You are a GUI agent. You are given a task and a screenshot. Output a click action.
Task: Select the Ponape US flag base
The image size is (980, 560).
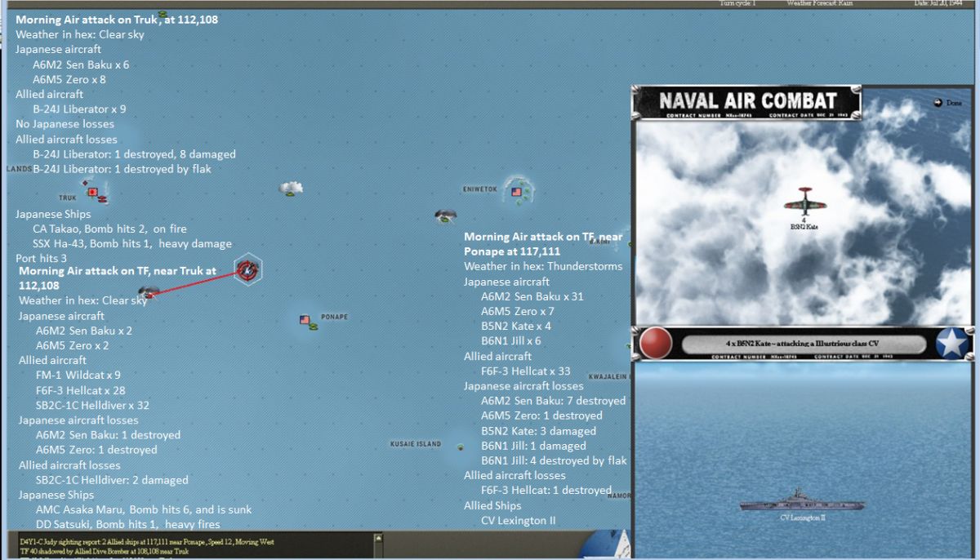tap(305, 320)
